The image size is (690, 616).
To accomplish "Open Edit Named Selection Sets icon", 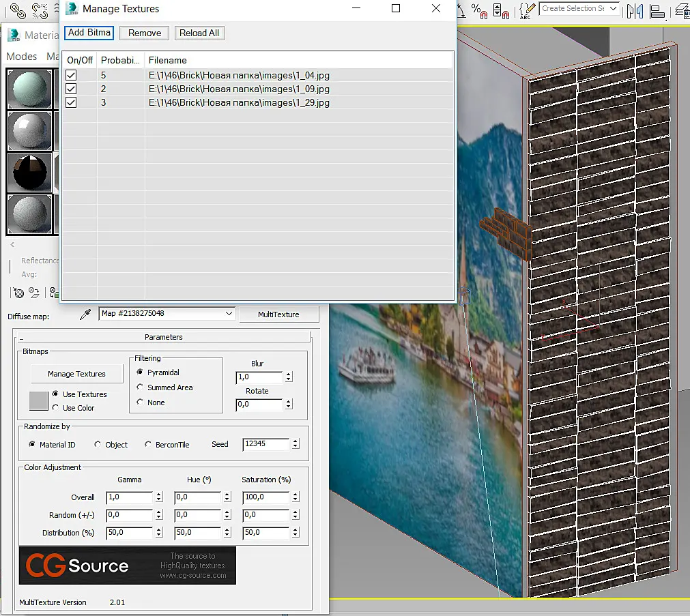I will pyautogui.click(x=527, y=10).
